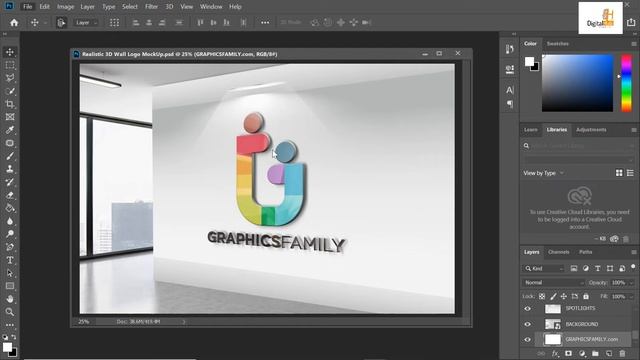Create a new layer from Layers footer
Viewport: 640px width, 360px height.
[x=609, y=353]
